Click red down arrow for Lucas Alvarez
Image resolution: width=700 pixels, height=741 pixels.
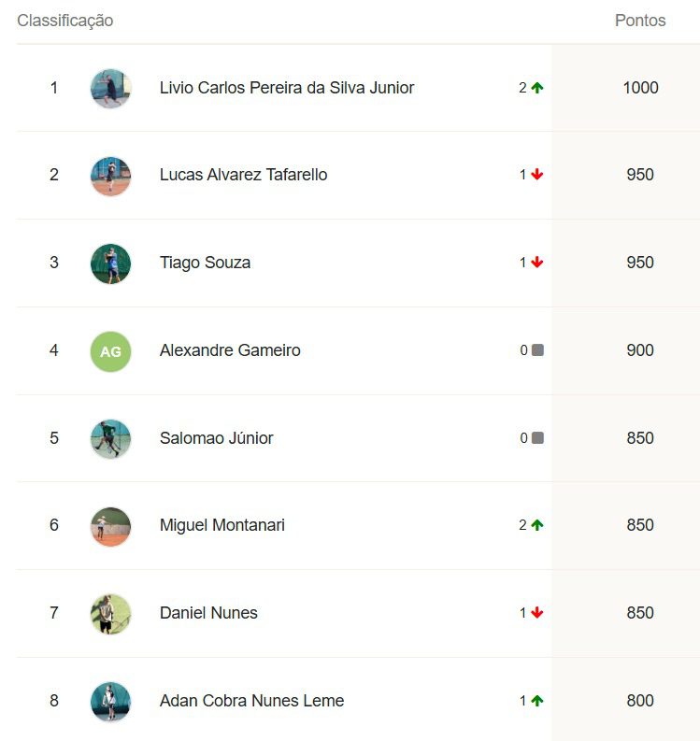click(x=537, y=175)
